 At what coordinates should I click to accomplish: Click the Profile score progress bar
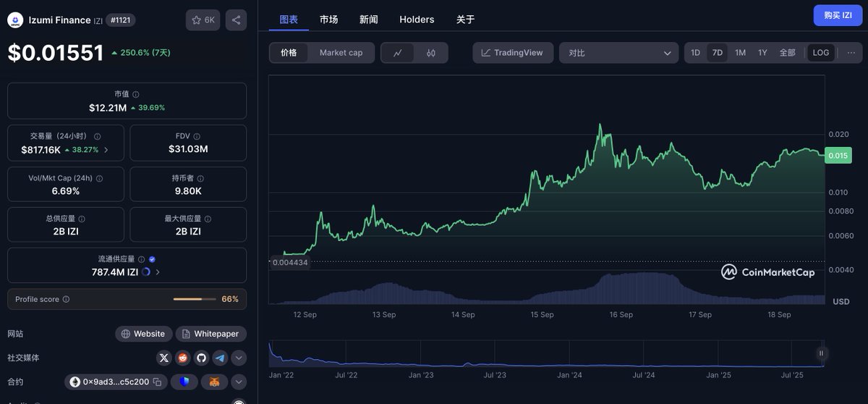pos(194,299)
